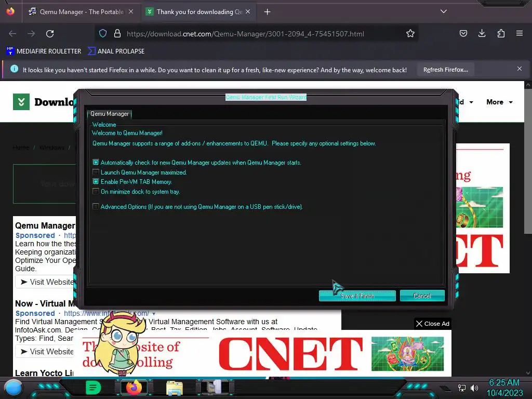Open the infotoask.com sponsored link
Image resolution: width=532 pixels, height=399 pixels.
coord(106,313)
